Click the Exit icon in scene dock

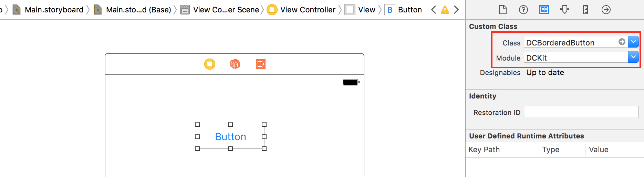point(261,64)
